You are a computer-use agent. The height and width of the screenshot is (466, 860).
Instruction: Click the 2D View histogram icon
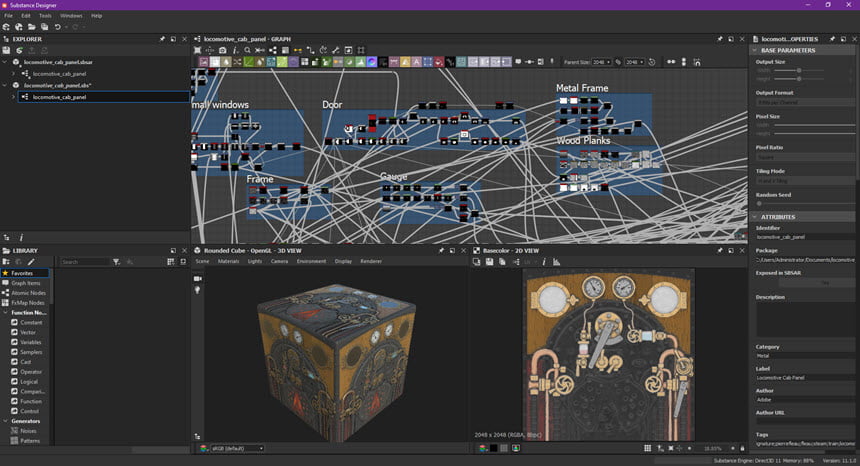coord(556,262)
